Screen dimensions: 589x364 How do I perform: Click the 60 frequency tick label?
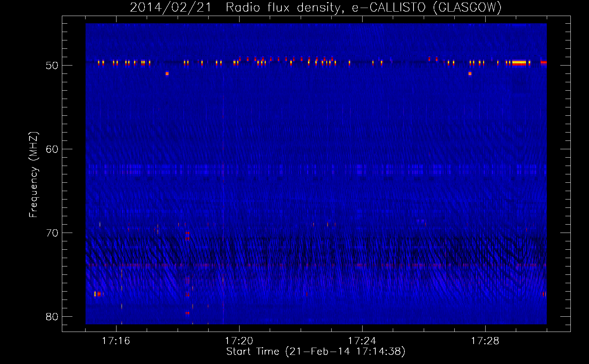tap(52, 149)
